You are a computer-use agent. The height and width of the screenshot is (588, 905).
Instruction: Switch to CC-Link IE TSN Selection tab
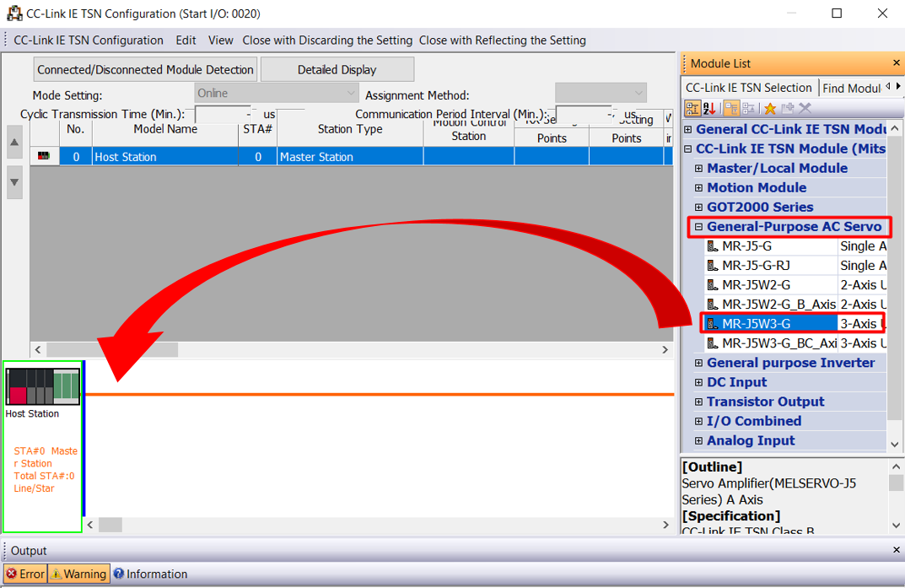749,88
